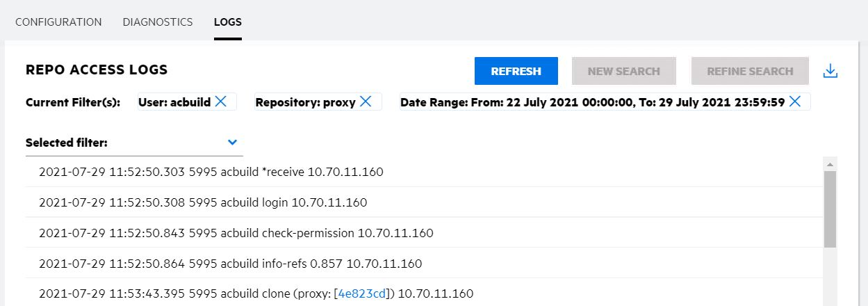
Task: Remove the User: acbuild filter
Action: pos(221,102)
